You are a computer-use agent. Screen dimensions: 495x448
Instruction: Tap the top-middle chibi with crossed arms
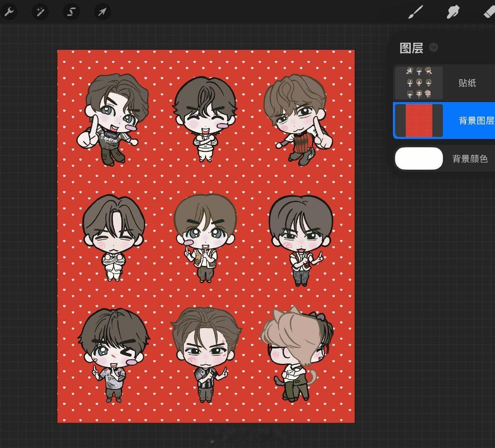[x=205, y=119]
